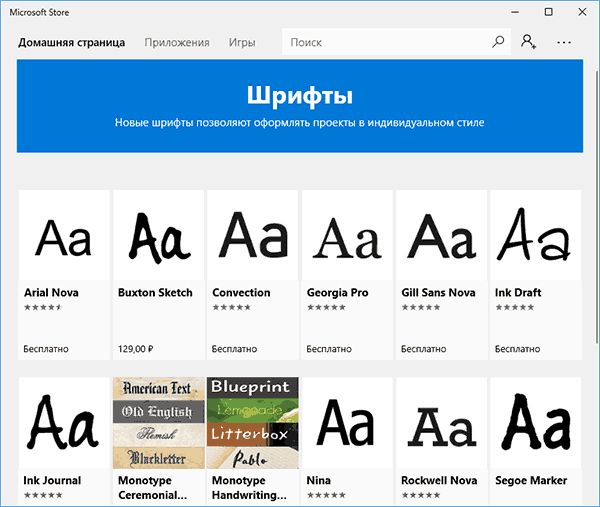The height and width of the screenshot is (507, 600).
Task: Click Бесплатно under Gill Sans Nova
Action: 424,349
